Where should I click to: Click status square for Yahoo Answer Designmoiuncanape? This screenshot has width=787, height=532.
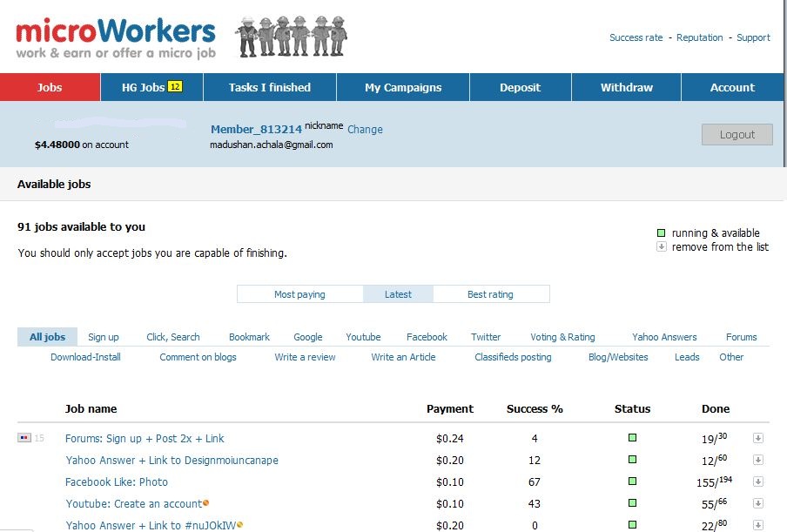(632, 459)
